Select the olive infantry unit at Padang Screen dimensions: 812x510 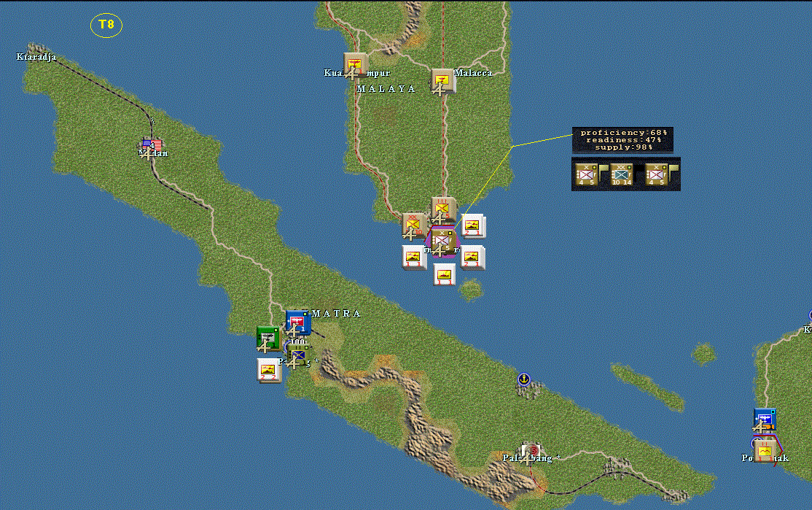(298, 357)
